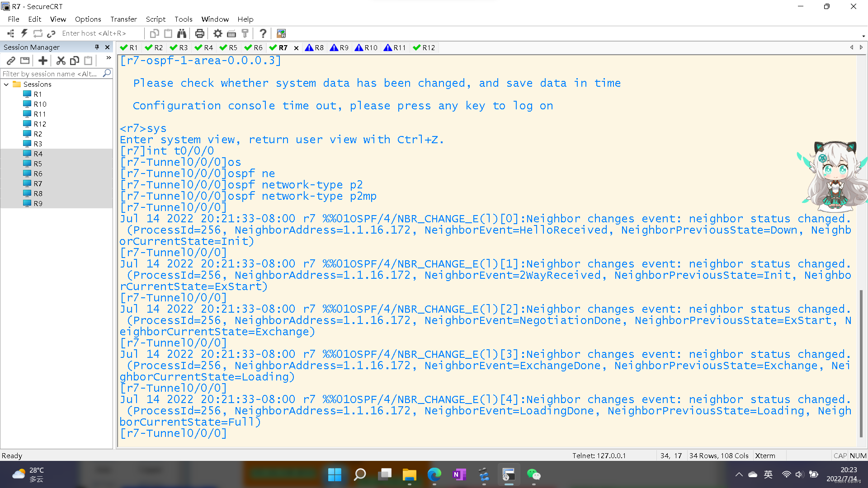This screenshot has height=488, width=868.
Task: Toggle Session Manager auto-hide pin
Action: click(x=96, y=47)
